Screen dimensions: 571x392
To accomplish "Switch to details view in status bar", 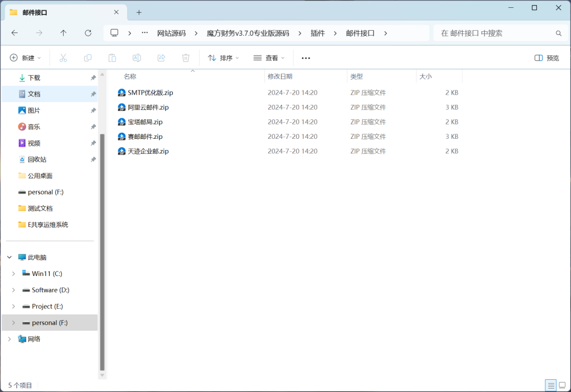I will point(550,385).
